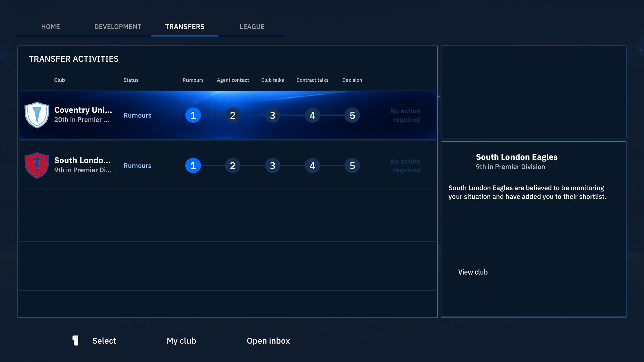The image size is (644, 362).
Task: Select the TRANSFERS tab
Action: (x=185, y=27)
